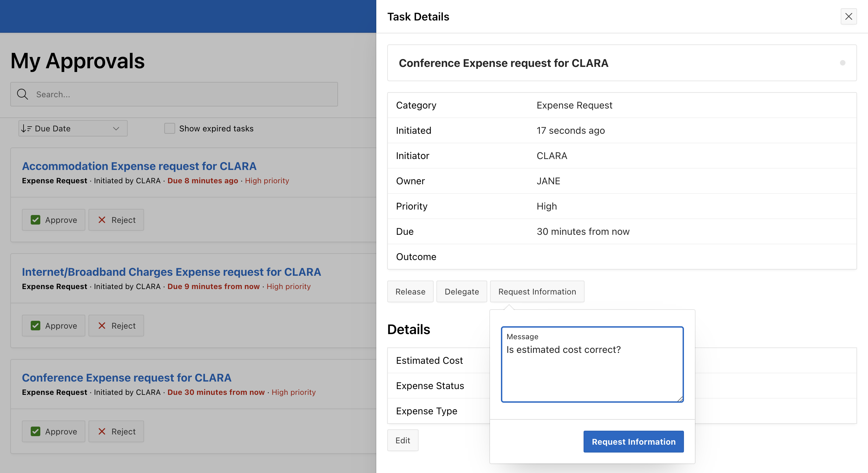Click the red X icon on Conference Reject

[x=102, y=432]
